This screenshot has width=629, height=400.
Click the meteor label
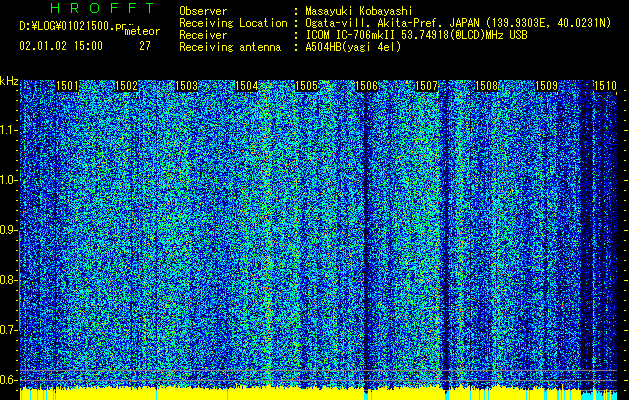tap(142, 31)
